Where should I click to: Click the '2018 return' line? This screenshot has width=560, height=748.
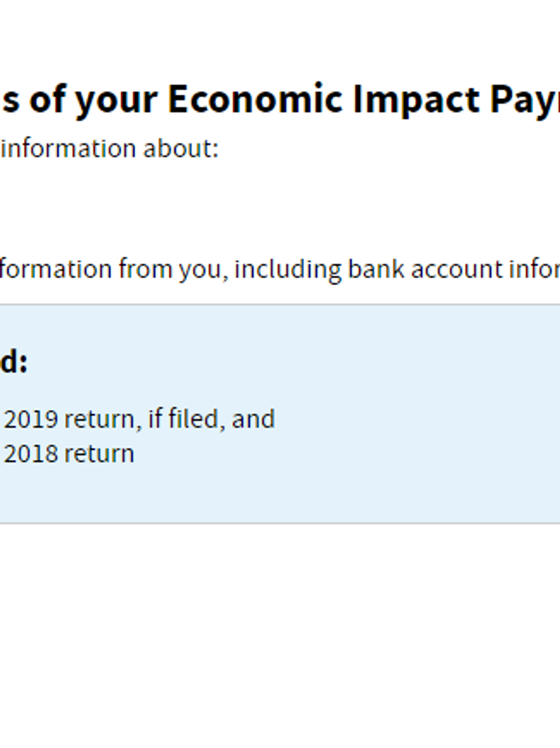pos(69,454)
